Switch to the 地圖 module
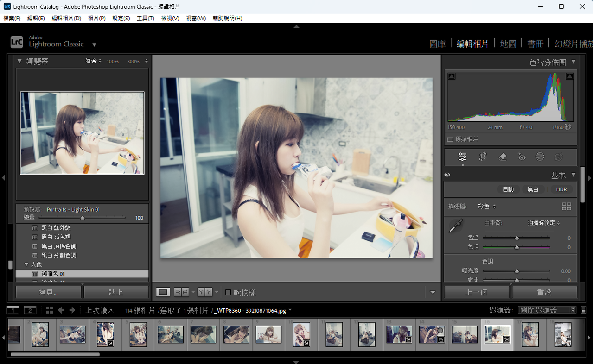 (x=508, y=44)
